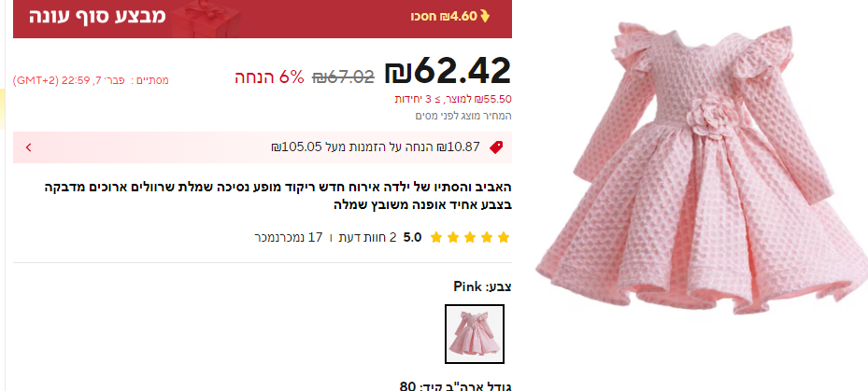
Task: Click the yellow savings icon beside ₪4.60
Action: coord(485,17)
